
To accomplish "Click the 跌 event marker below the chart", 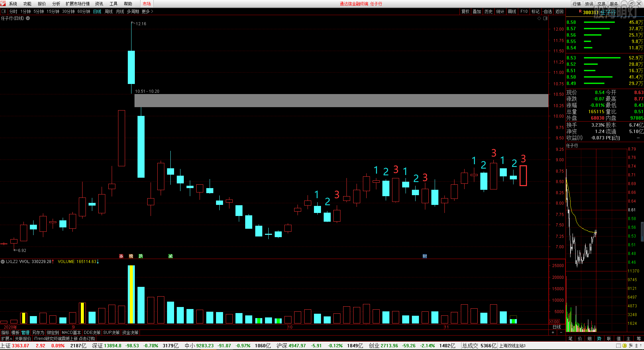I will tap(141, 256).
